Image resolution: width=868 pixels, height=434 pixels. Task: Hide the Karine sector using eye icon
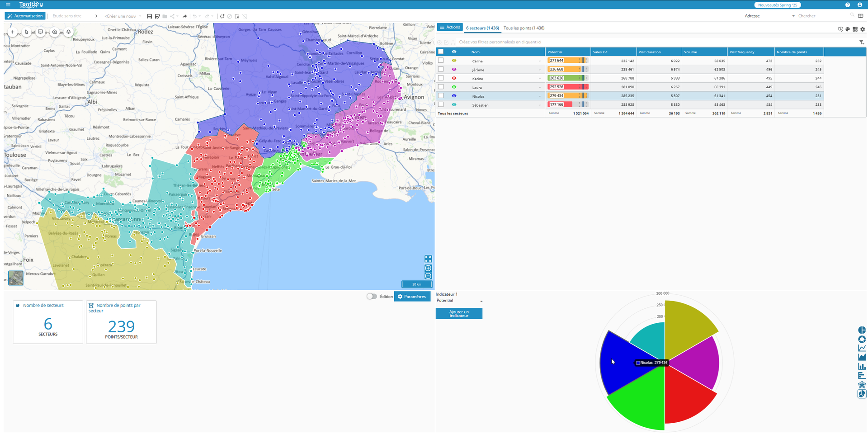coord(454,78)
